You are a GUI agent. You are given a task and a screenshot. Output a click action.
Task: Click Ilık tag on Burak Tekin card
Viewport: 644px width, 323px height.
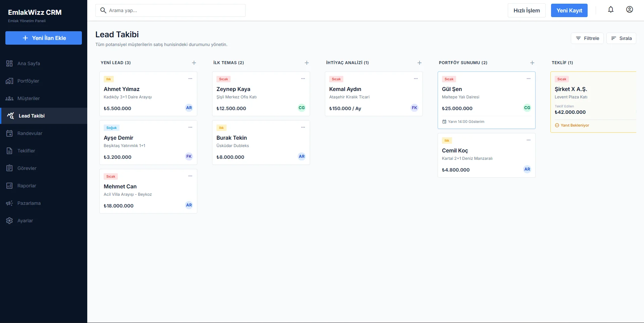[x=221, y=128]
